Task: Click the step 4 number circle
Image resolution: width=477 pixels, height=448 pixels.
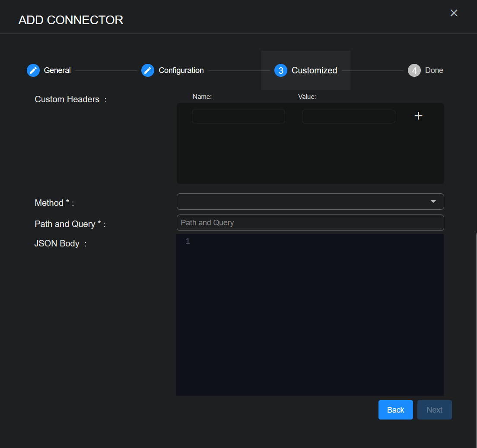Action: coord(414,70)
